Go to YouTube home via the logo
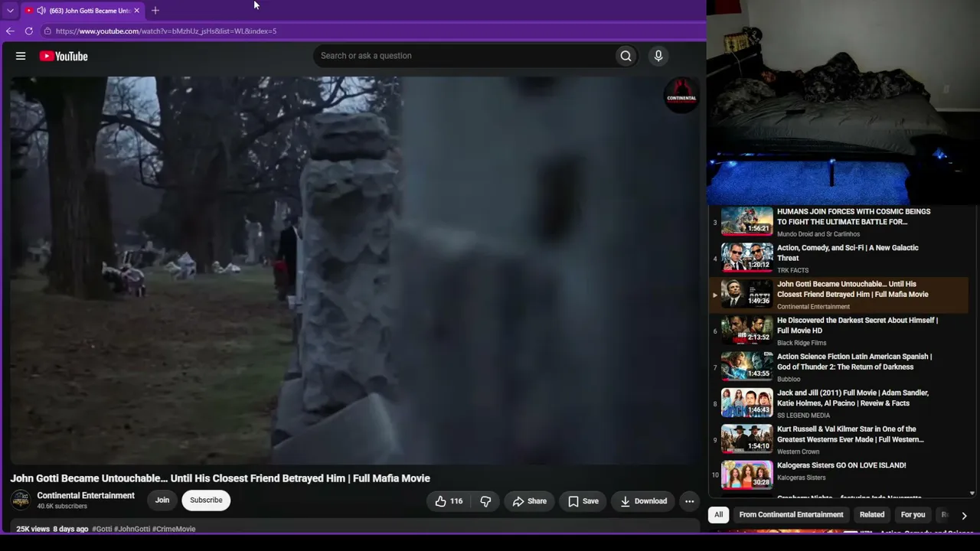This screenshot has width=980, height=551. 64,56
